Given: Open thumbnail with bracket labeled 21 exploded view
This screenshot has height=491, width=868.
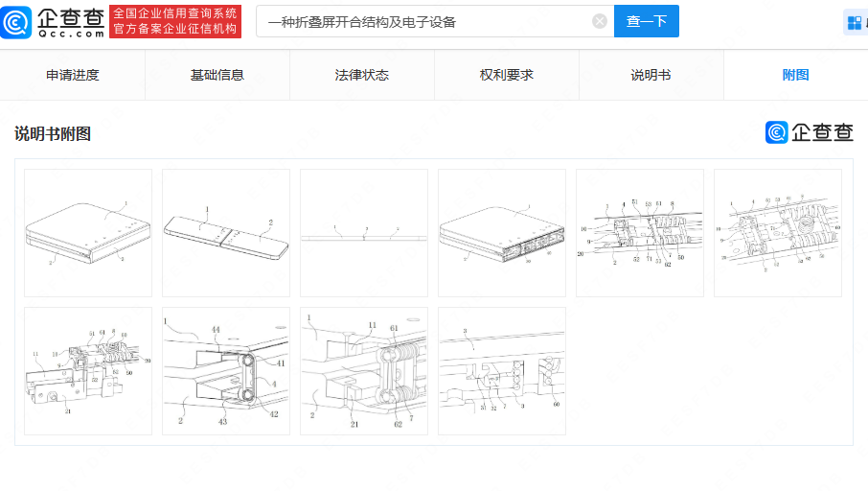Looking at the screenshot, I should pyautogui.click(x=88, y=371).
